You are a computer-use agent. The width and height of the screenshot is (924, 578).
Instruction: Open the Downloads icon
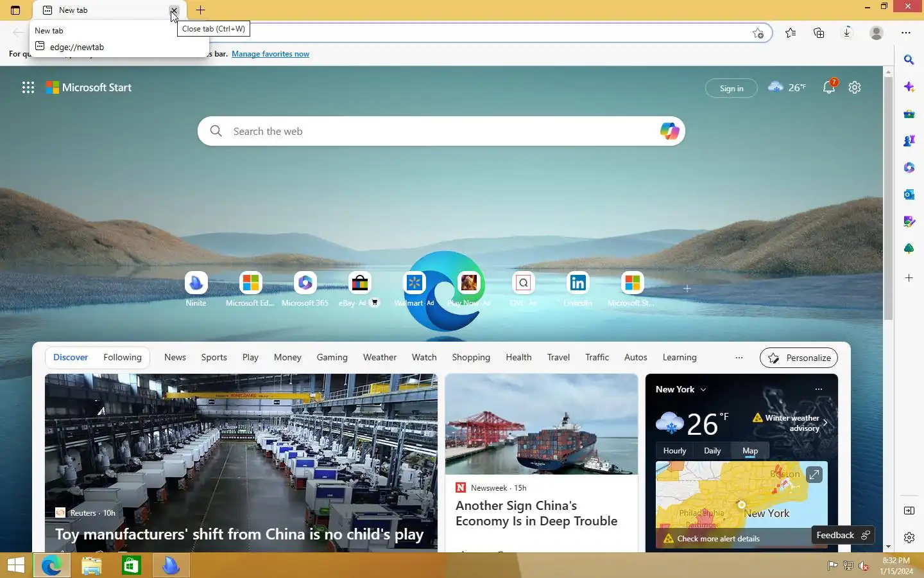[847, 33]
